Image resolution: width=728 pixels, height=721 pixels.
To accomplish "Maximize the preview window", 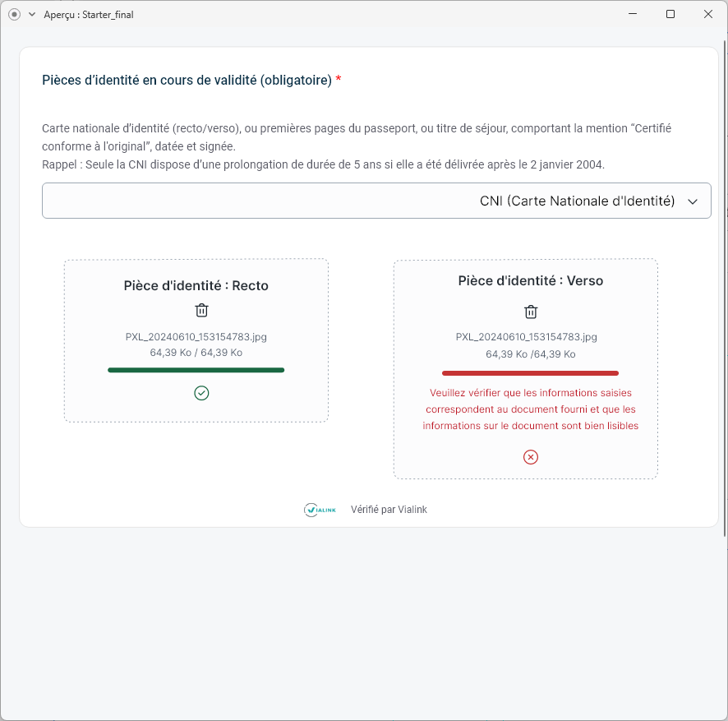I will [x=670, y=14].
